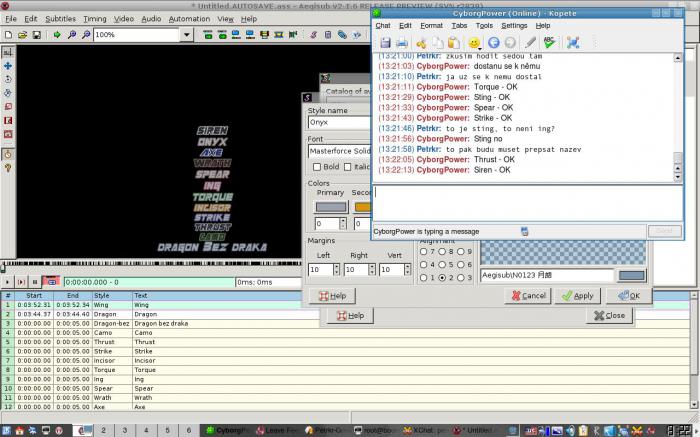Open the Automation menu in Aegisub

click(x=189, y=19)
